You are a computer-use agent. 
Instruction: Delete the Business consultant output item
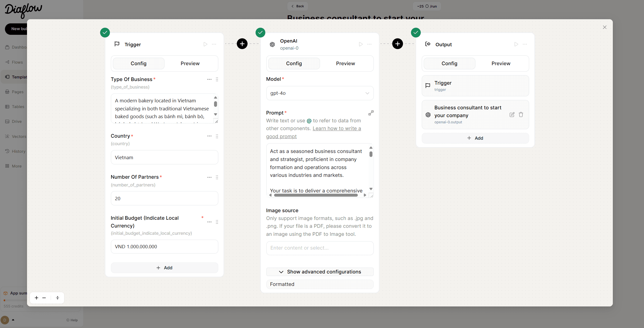(521, 115)
